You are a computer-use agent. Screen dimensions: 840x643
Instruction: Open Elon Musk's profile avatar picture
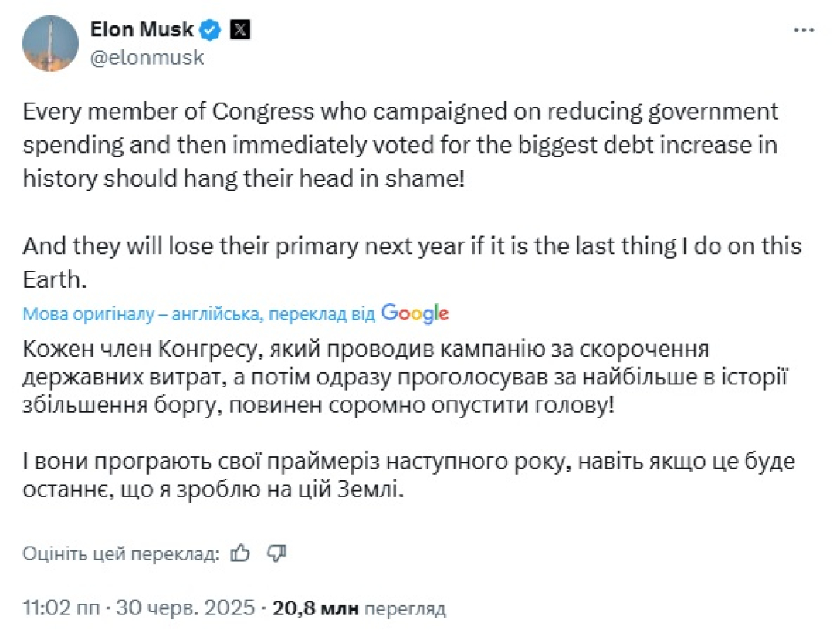coord(51,43)
